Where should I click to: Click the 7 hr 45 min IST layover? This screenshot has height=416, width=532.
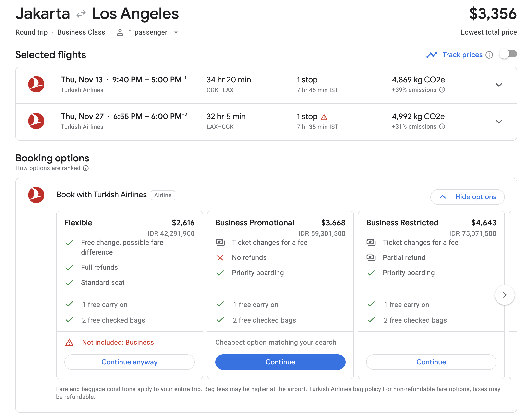pos(317,90)
